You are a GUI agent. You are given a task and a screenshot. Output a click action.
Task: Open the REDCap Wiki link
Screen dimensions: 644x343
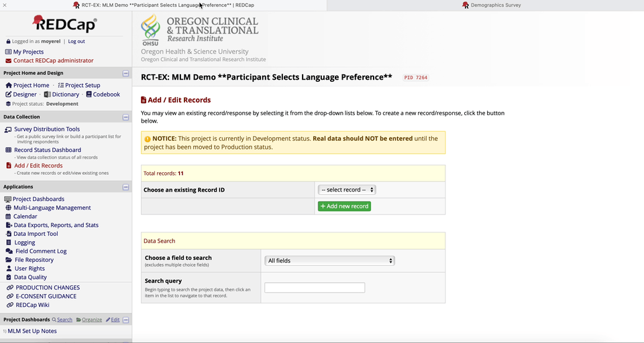(x=32, y=305)
